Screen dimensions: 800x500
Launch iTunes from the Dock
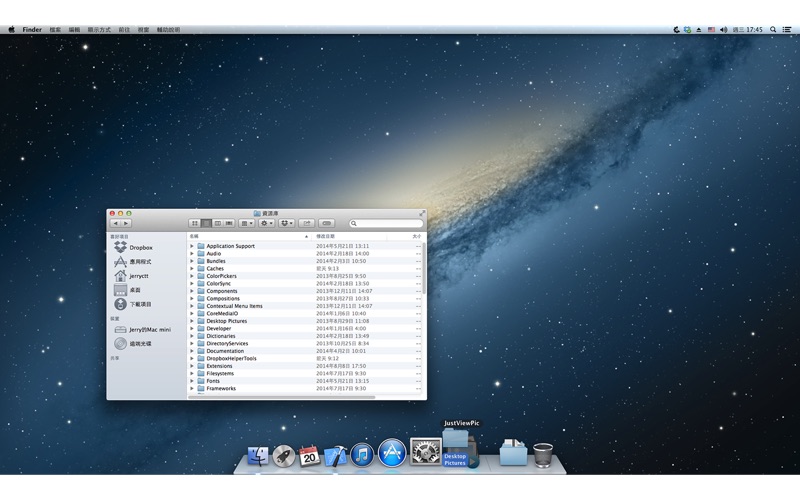pyautogui.click(x=362, y=455)
